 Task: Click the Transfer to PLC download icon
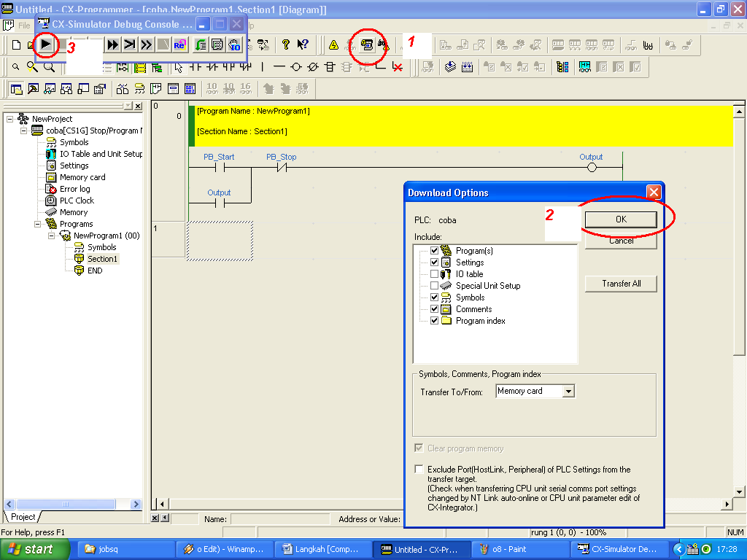(368, 44)
